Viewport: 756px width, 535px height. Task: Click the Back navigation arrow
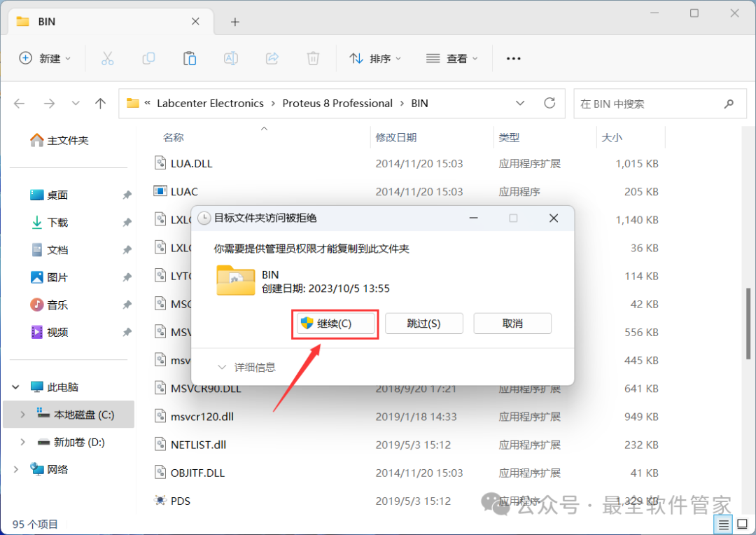[x=20, y=103]
